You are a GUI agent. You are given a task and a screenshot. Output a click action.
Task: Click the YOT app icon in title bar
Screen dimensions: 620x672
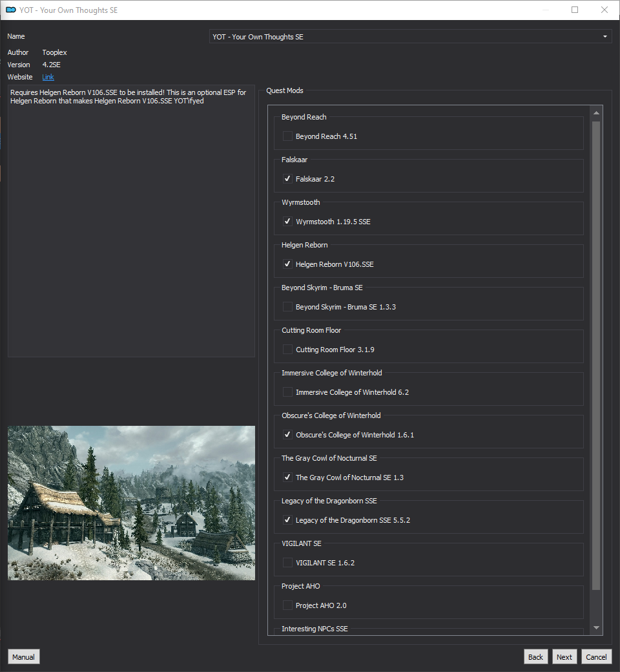click(x=11, y=10)
